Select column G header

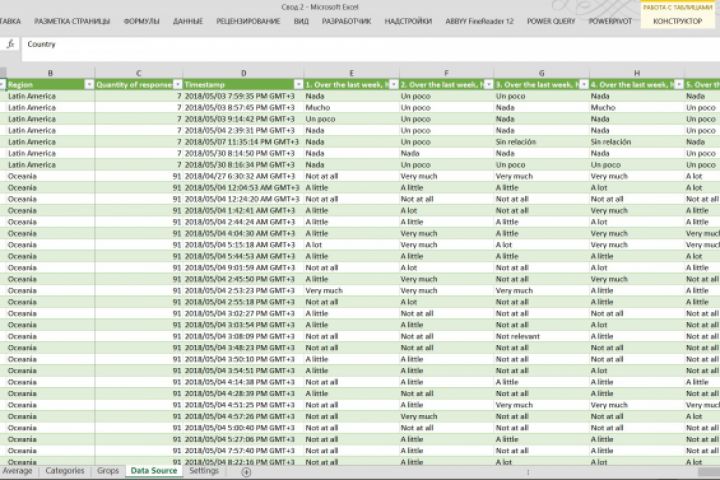(541, 73)
